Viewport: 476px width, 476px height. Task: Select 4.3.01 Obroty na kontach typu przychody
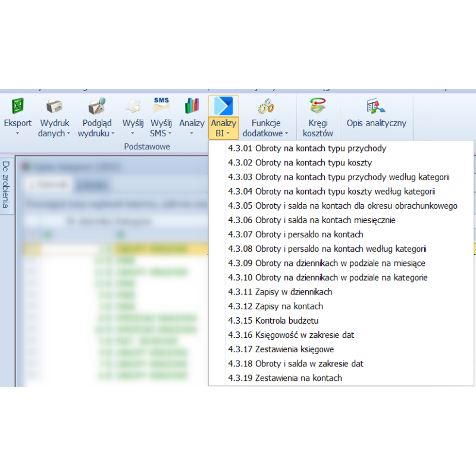pyautogui.click(x=306, y=148)
